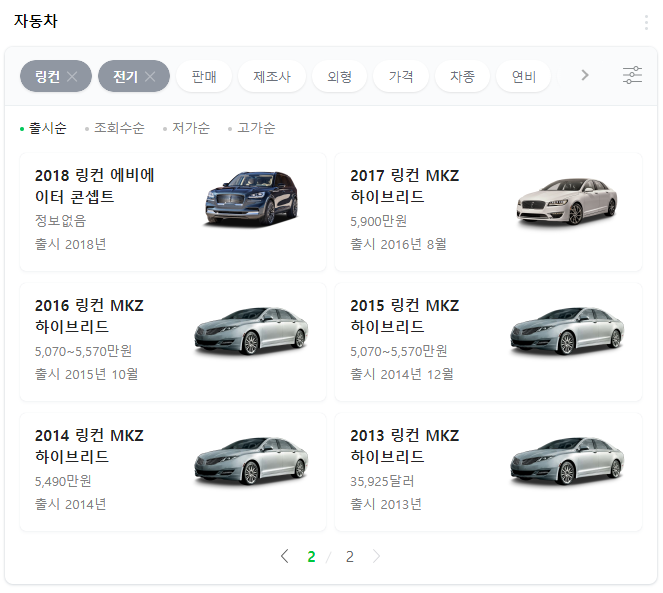
Task: Click the 정보없음 price text
Action: coord(60,221)
